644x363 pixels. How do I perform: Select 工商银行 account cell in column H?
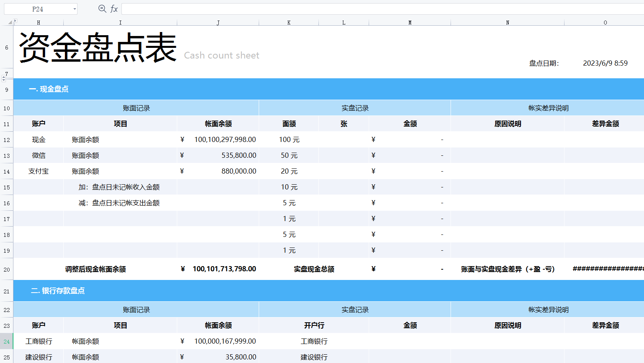tap(38, 341)
